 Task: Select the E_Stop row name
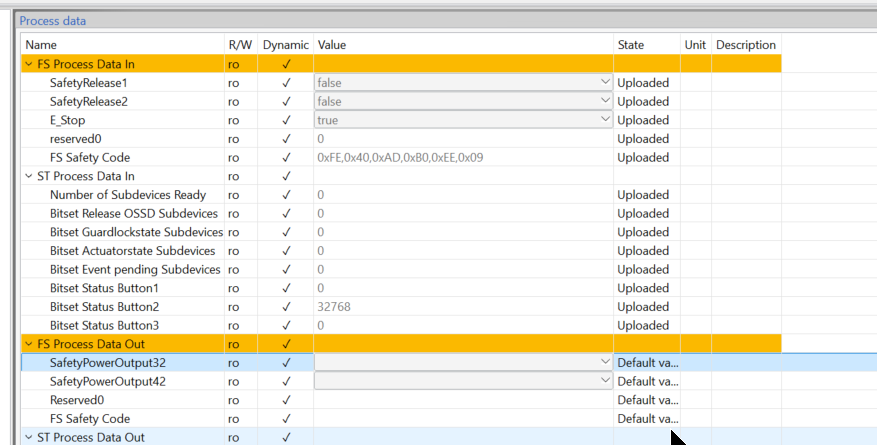pos(67,120)
